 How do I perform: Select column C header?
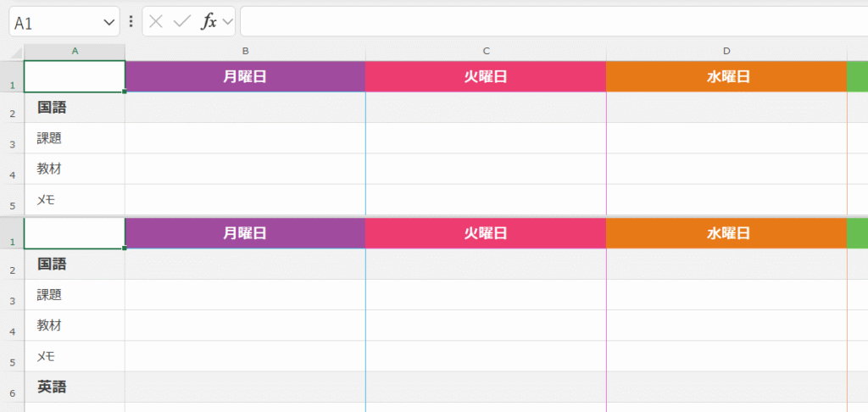(x=486, y=52)
